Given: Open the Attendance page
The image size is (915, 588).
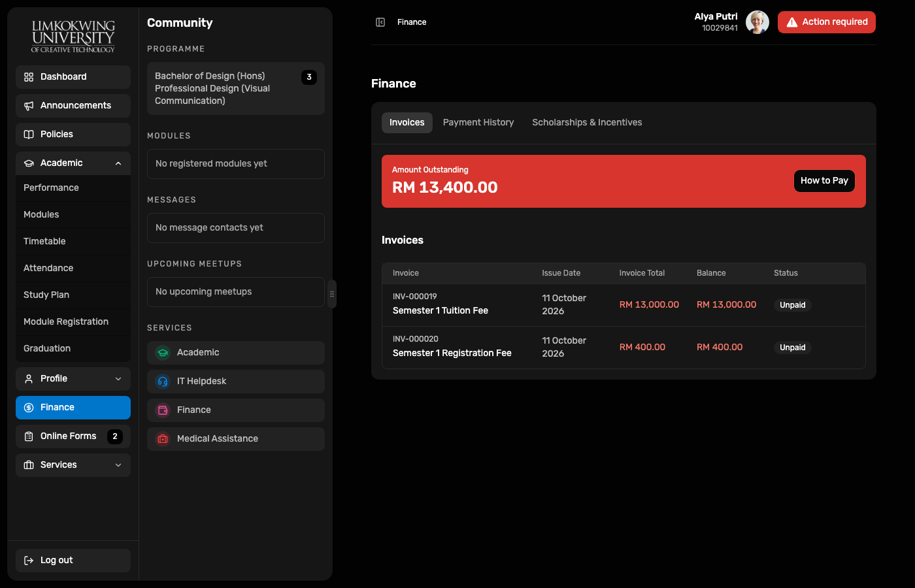Looking at the screenshot, I should (x=73, y=269).
